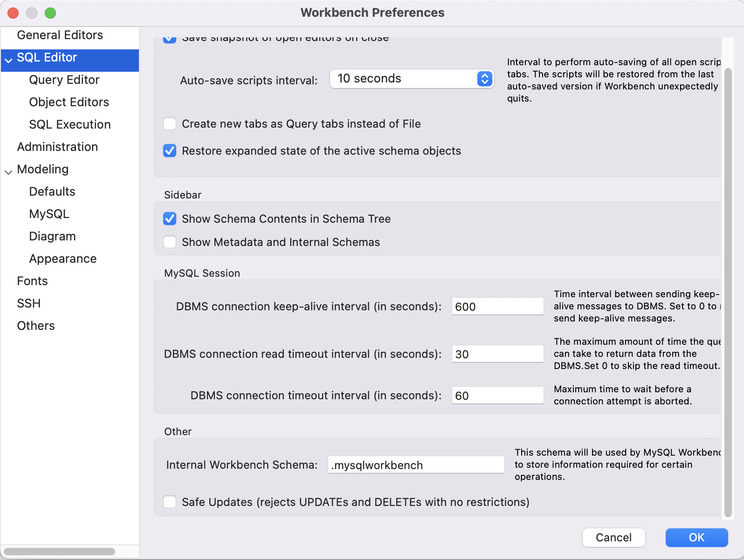The width and height of the screenshot is (744, 560).
Task: Uncheck Restore expanded state of schema objects
Action: [x=170, y=150]
